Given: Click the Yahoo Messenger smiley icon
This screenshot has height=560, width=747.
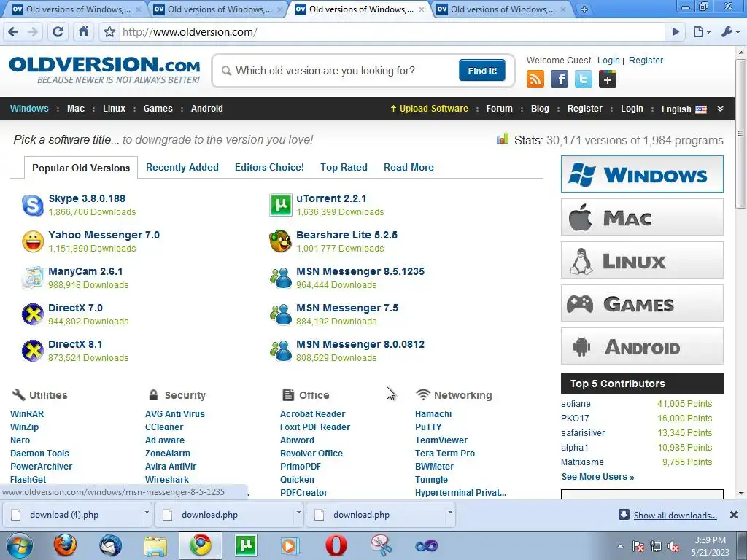Looking at the screenshot, I should coord(32,241).
